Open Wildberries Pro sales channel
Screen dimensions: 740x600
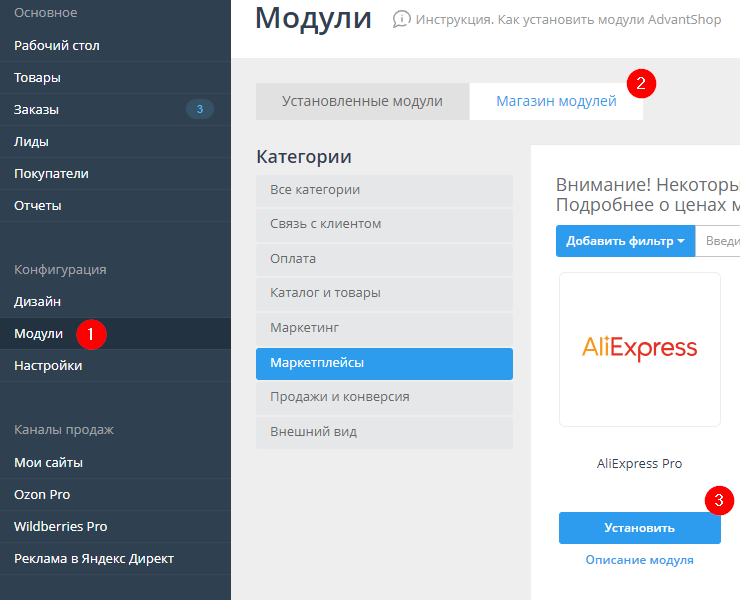point(61,526)
